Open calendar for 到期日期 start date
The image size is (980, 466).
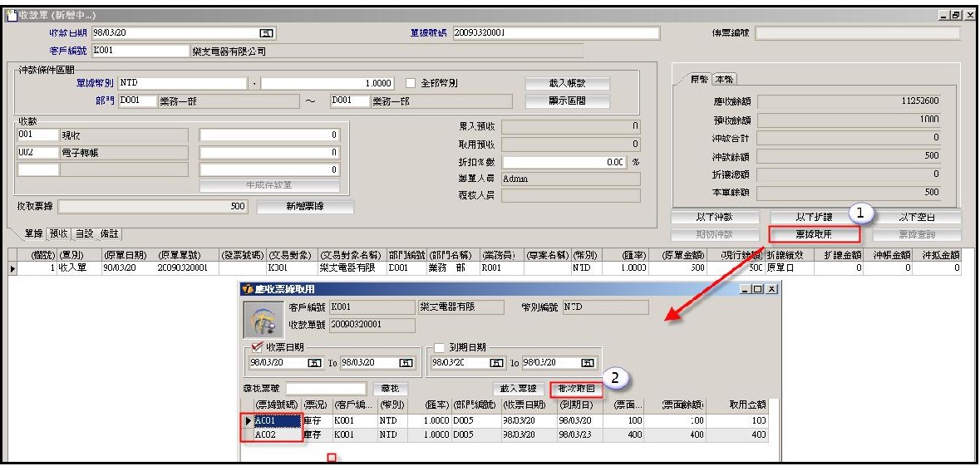tap(495, 363)
